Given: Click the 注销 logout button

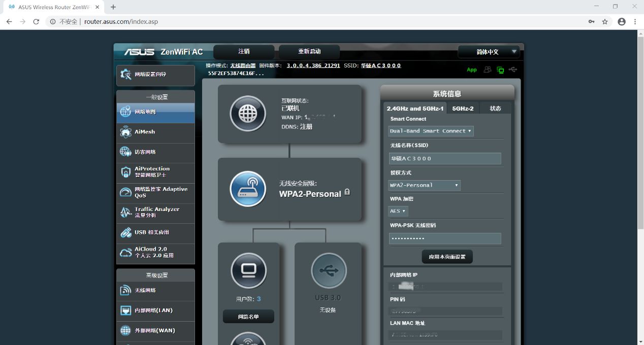Looking at the screenshot, I should click(244, 52).
